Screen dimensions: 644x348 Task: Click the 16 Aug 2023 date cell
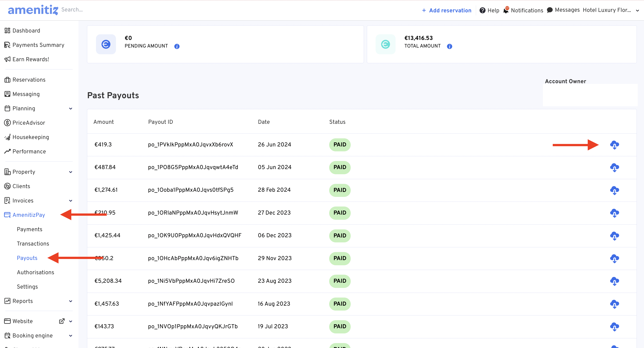(x=274, y=304)
